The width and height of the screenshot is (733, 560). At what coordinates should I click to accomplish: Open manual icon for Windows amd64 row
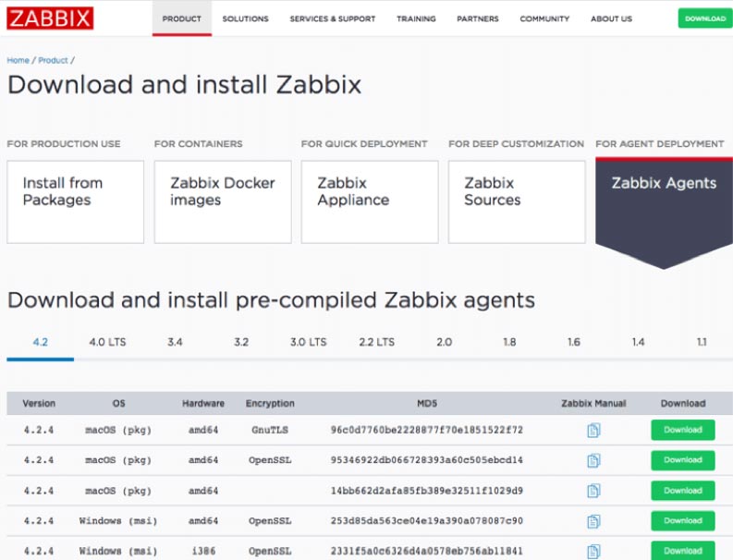point(593,521)
